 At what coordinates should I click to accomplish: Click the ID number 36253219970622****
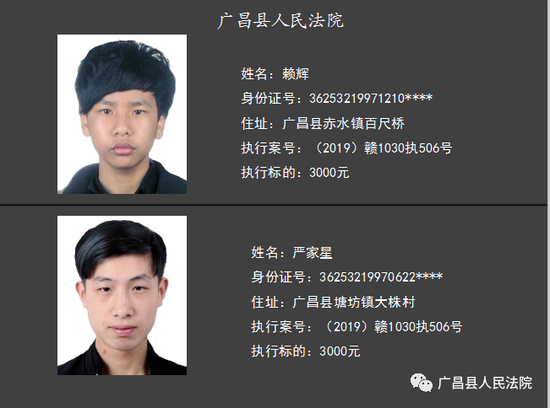[381, 277]
